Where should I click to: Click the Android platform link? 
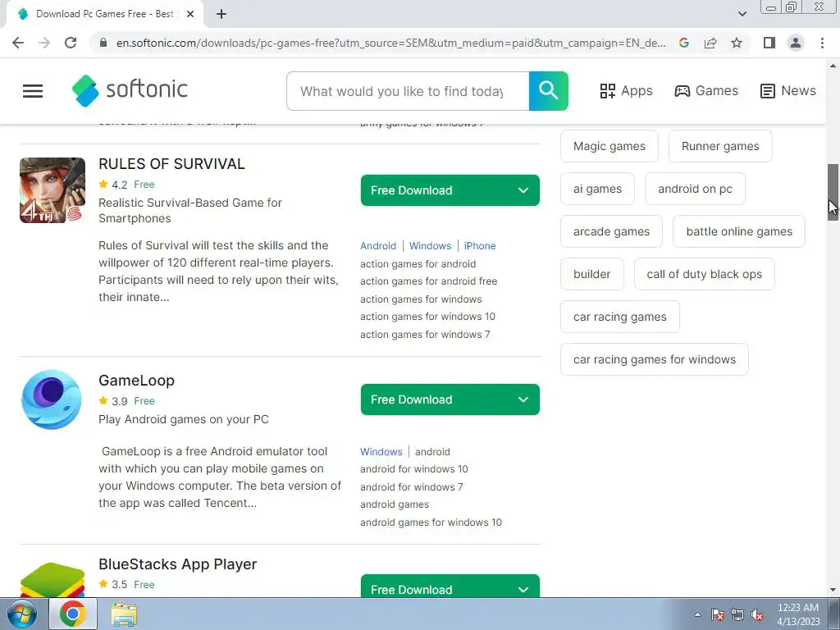pyautogui.click(x=378, y=246)
